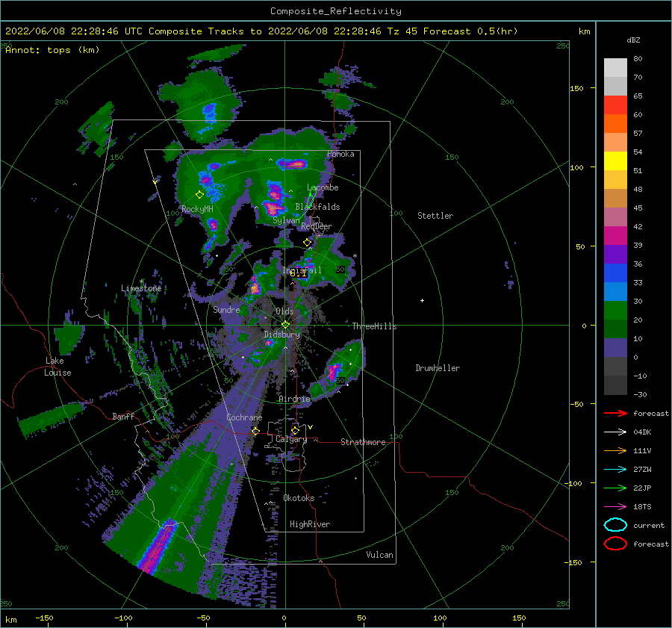The image size is (672, 628).
Task: Click the orange 111V track arrow
Action: pyautogui.click(x=615, y=450)
